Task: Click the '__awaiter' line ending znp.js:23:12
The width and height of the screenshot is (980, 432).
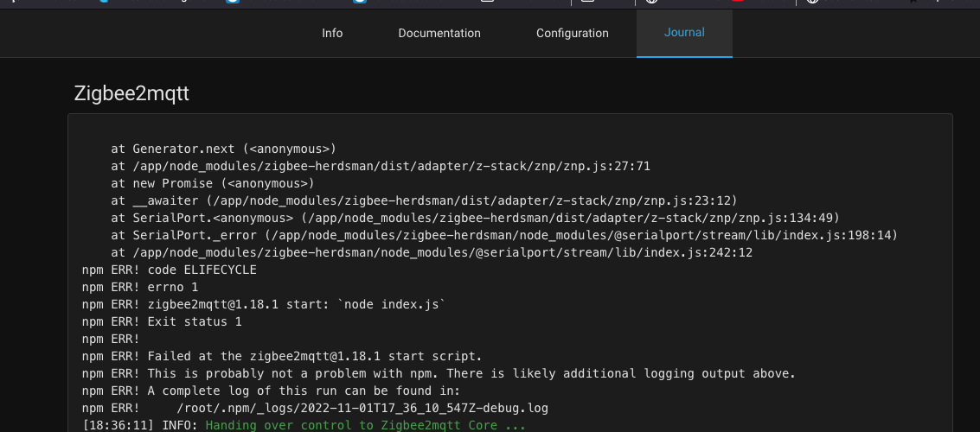Action: (425, 201)
